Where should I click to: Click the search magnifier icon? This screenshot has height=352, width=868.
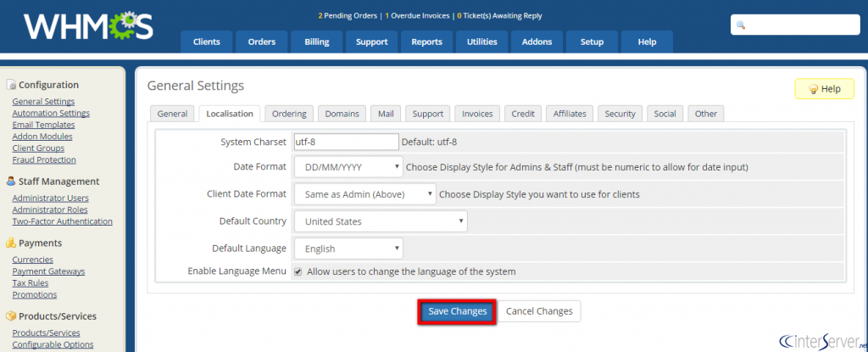740,25
